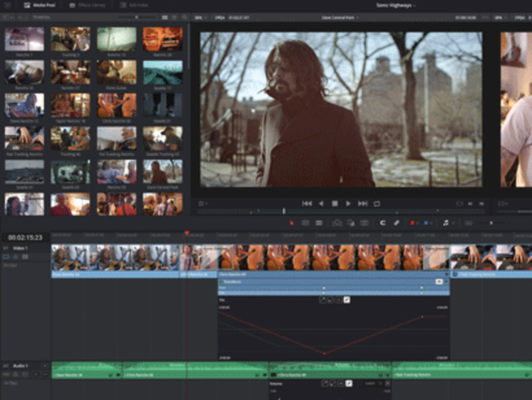Stop playback in the viewer

[x=335, y=203]
